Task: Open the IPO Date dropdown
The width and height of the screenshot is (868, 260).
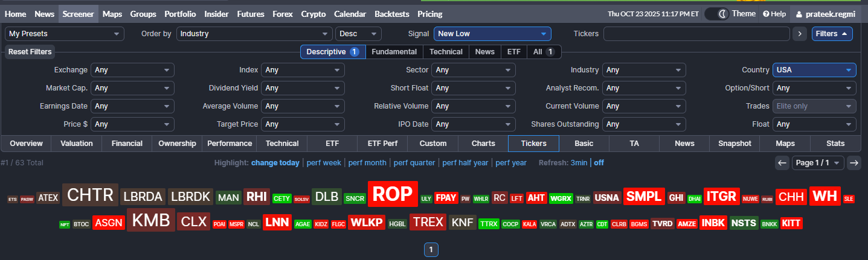Action: pos(474,124)
